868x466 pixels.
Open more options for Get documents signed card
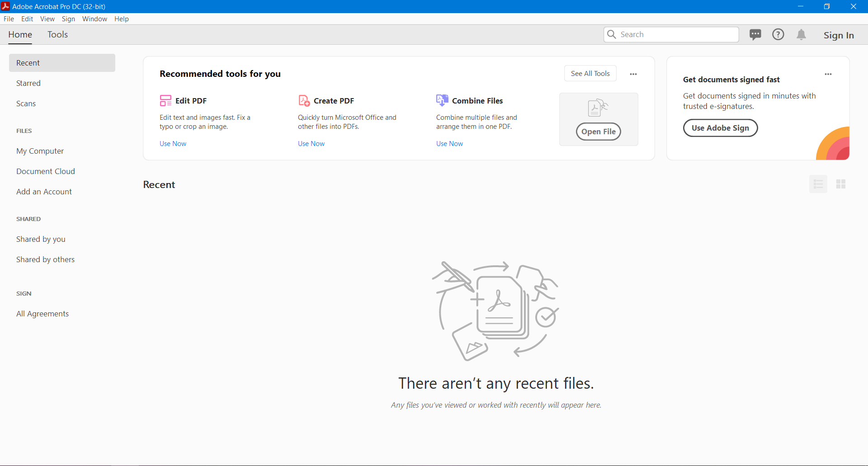point(828,74)
